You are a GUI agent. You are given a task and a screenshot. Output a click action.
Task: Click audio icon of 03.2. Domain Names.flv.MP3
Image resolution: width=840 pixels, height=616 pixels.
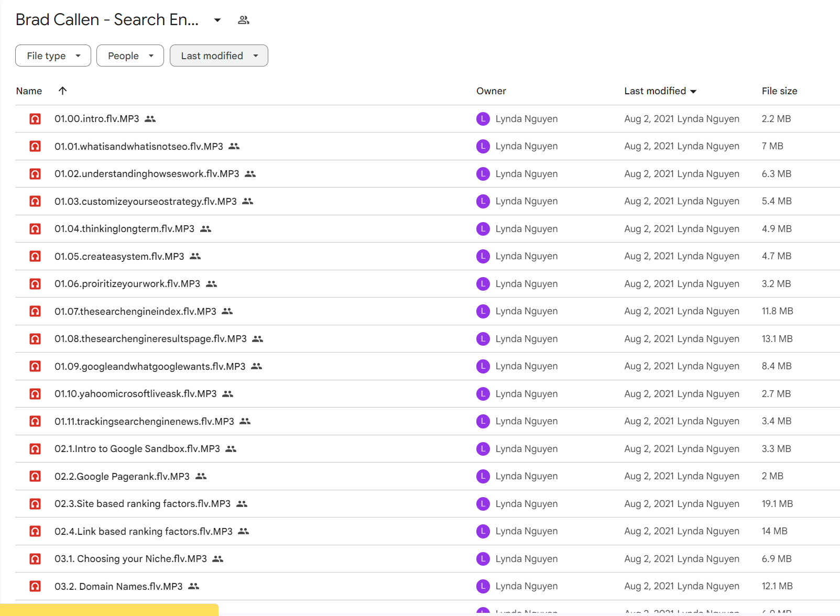tap(35, 586)
